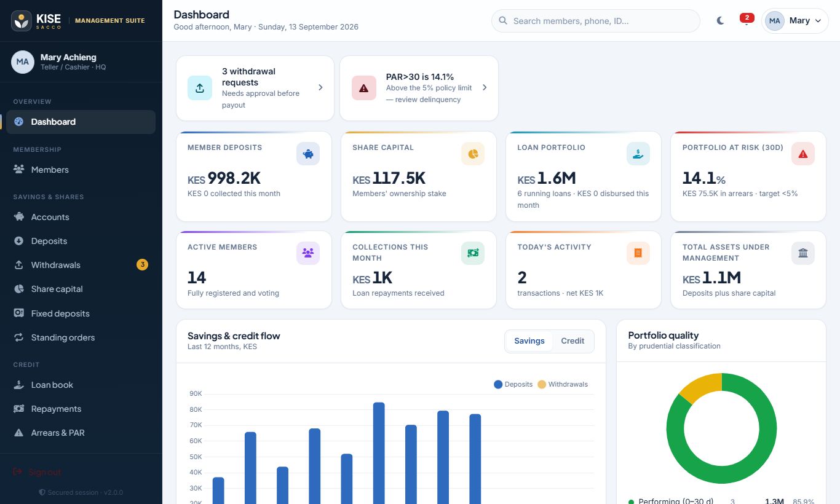Click warning icon on Portfolio at Risk card

point(803,154)
